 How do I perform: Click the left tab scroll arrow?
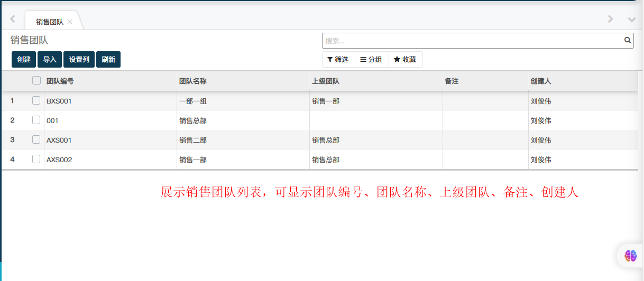coord(13,20)
